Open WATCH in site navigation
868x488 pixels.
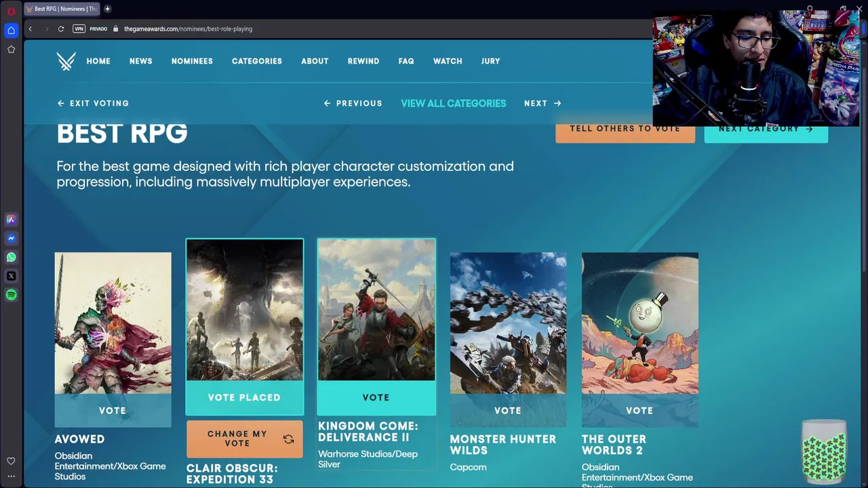pyautogui.click(x=448, y=61)
